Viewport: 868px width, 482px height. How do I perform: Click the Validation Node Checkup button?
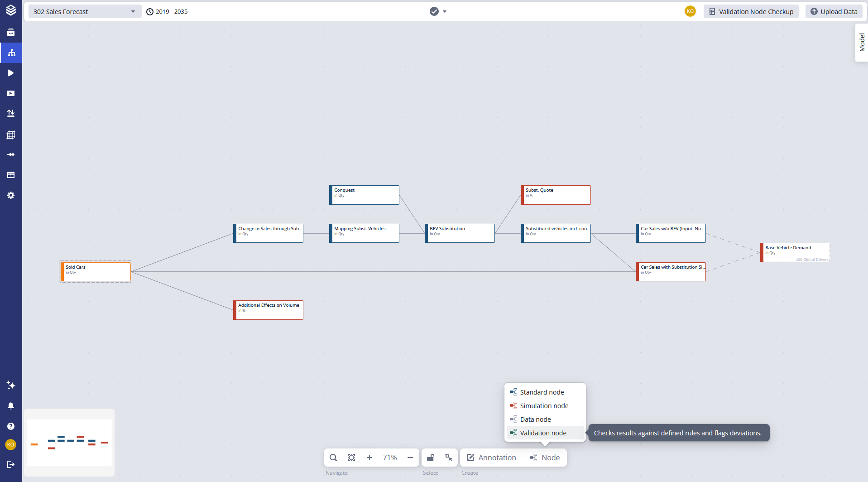click(x=751, y=12)
